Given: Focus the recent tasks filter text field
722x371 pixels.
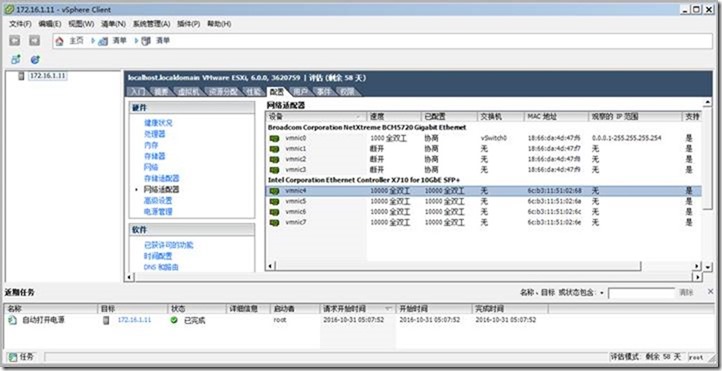Looking at the screenshot, I should tap(642, 293).
